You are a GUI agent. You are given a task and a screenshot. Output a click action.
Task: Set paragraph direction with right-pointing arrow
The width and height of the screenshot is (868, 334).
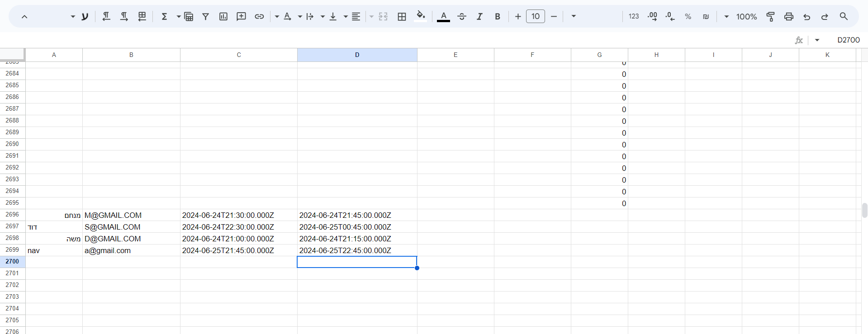point(124,16)
